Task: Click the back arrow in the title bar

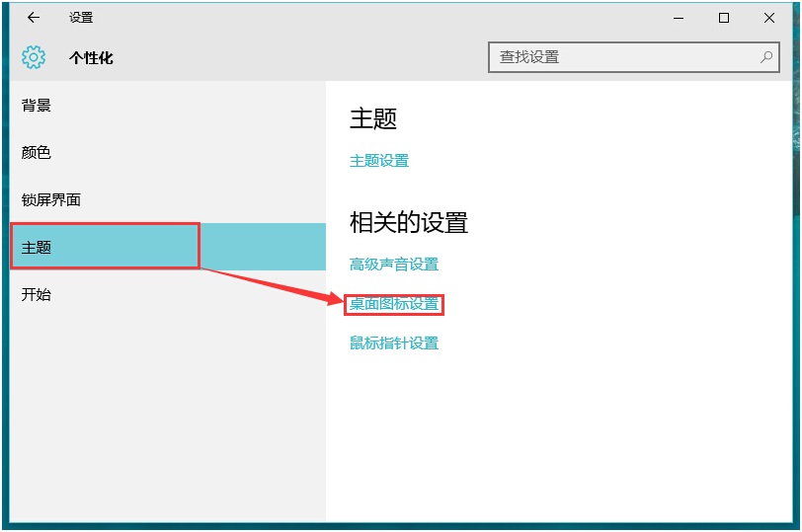Action: 34,18
